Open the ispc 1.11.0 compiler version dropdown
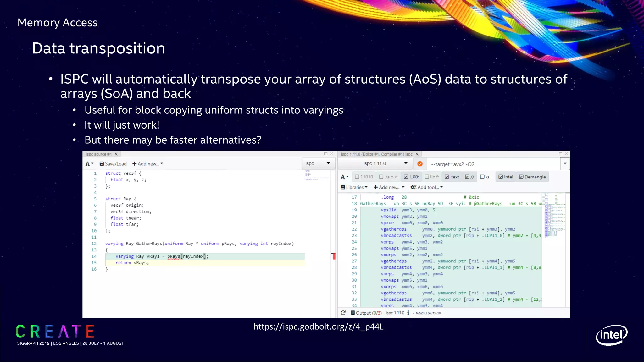The height and width of the screenshot is (362, 644). [x=375, y=163]
